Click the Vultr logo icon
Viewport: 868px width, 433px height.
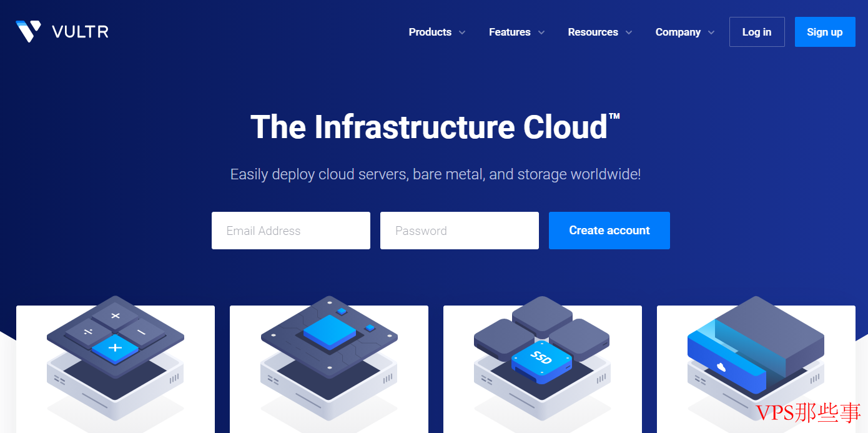(x=29, y=31)
